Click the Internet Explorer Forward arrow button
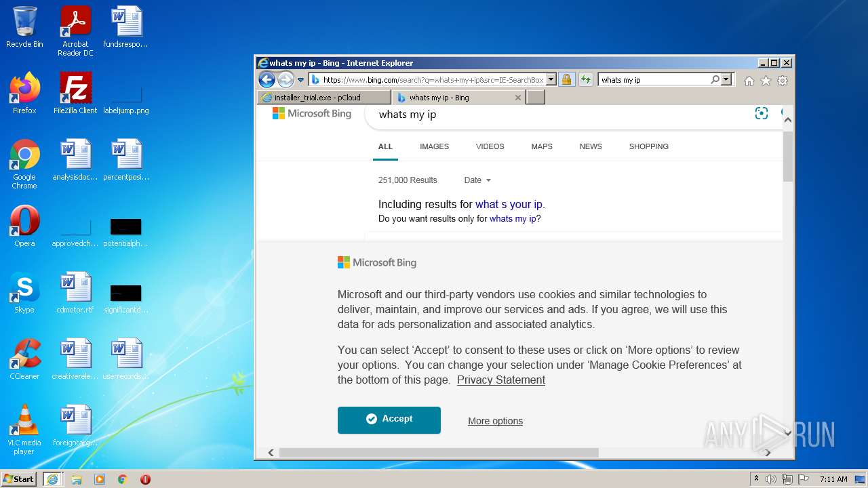 285,80
